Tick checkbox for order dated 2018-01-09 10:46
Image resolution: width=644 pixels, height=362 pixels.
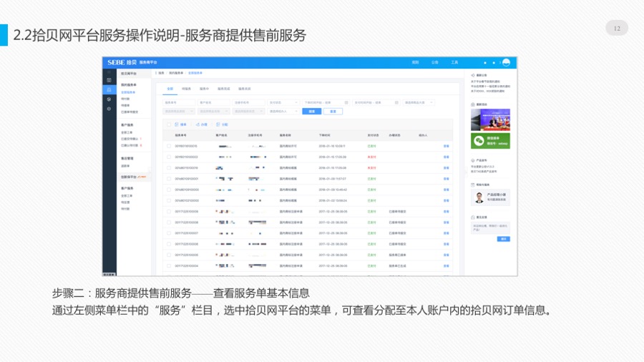(169, 190)
